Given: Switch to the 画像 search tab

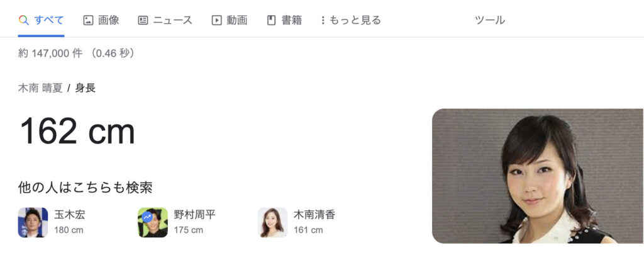Looking at the screenshot, I should (101, 20).
